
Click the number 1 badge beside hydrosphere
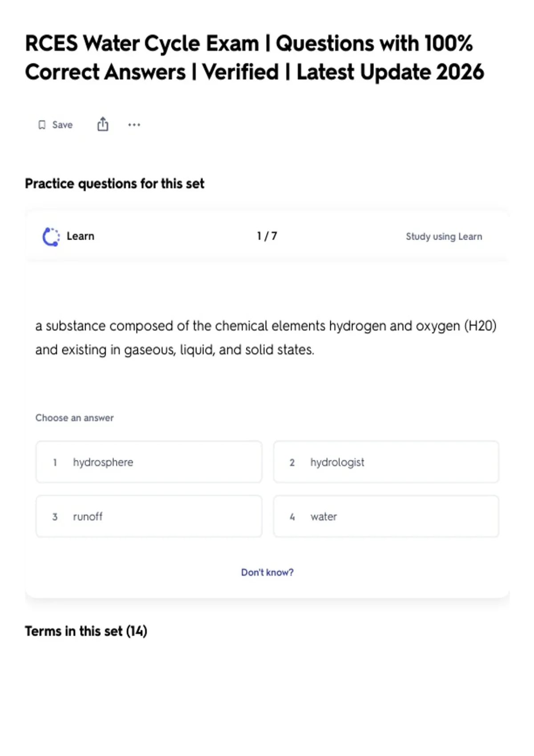55,462
